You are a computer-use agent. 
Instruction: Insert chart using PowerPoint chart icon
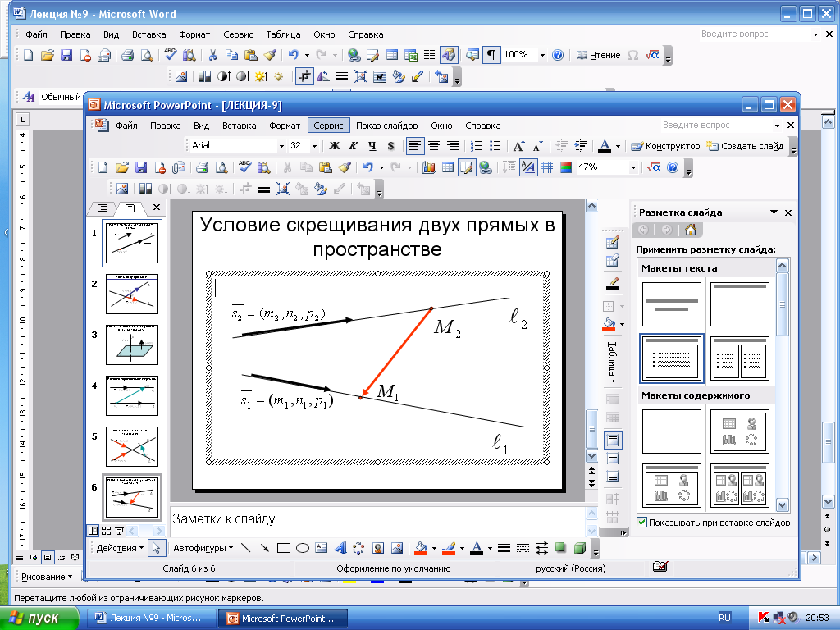click(428, 167)
